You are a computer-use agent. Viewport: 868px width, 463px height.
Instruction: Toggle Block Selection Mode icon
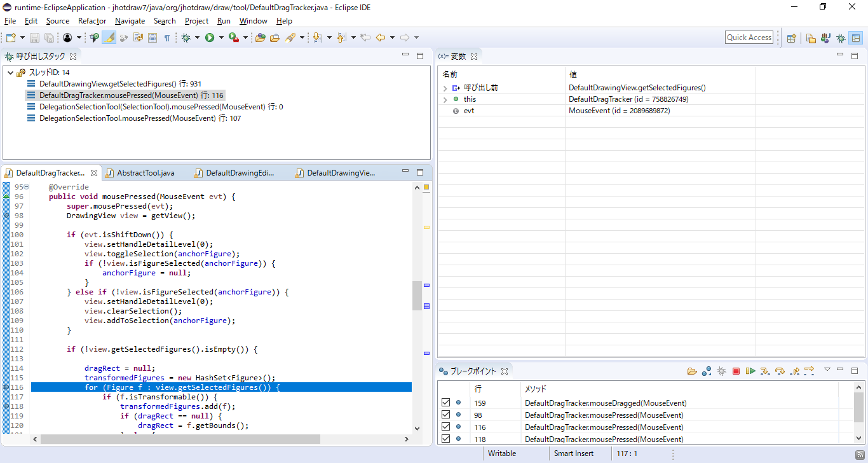[x=153, y=38]
